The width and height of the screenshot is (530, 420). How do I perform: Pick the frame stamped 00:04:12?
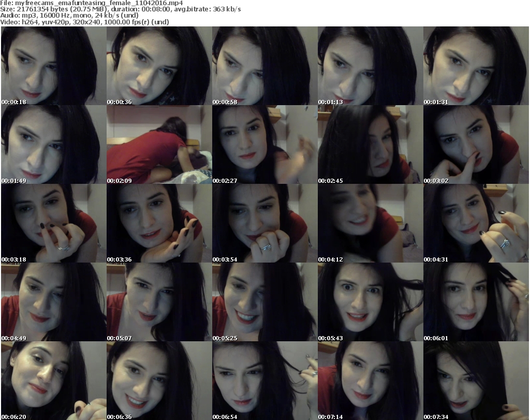pyautogui.click(x=370, y=223)
